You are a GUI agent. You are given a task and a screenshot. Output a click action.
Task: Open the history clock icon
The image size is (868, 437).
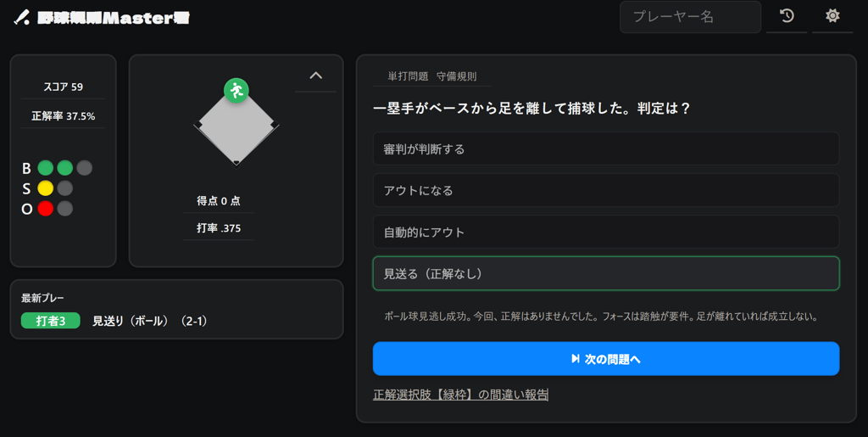point(787,16)
